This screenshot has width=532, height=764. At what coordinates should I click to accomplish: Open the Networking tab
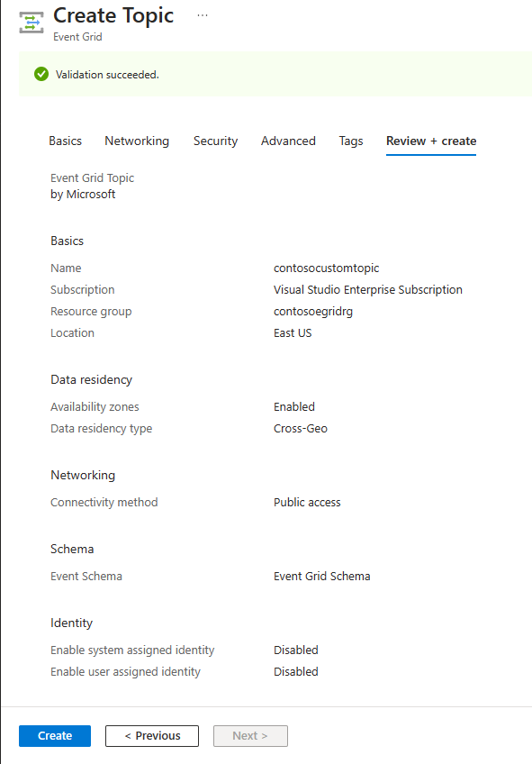pos(137,141)
